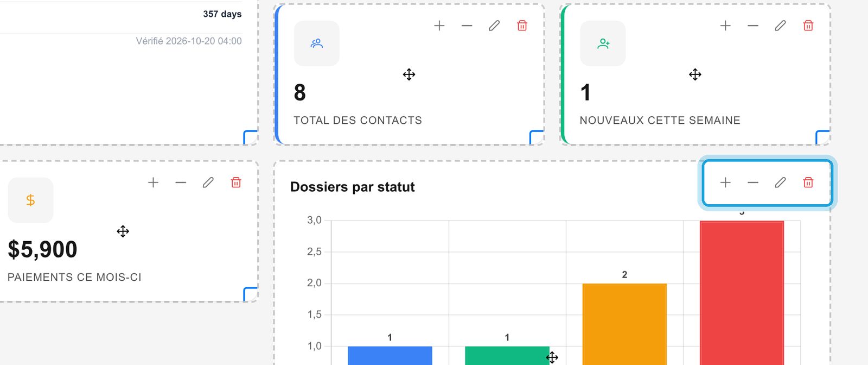Delete the Nouveaux cette semaine widget
The image size is (868, 365).
click(x=808, y=26)
